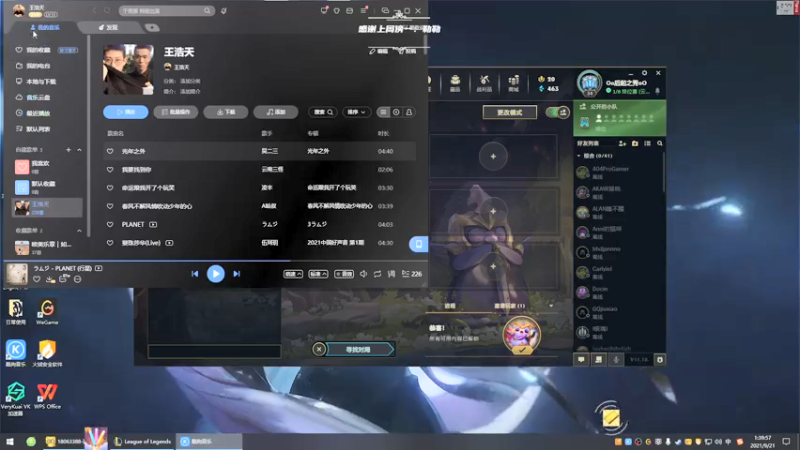Start listen-to-identify song next to the search box

point(223,11)
